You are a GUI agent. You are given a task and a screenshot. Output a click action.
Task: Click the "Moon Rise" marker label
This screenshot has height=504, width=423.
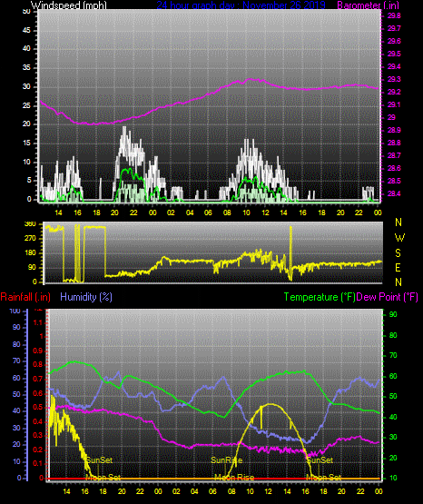pos(234,478)
